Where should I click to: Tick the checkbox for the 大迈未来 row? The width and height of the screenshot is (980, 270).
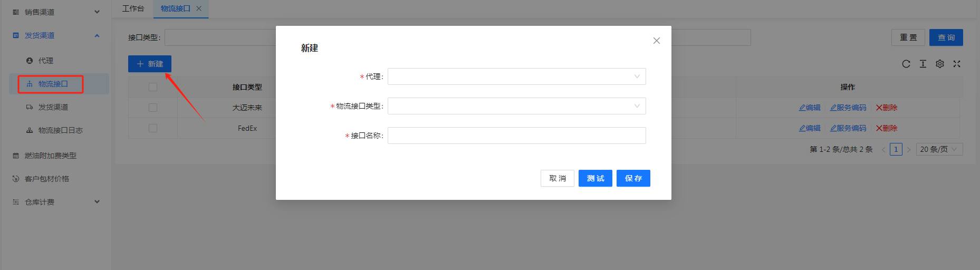[x=153, y=108]
